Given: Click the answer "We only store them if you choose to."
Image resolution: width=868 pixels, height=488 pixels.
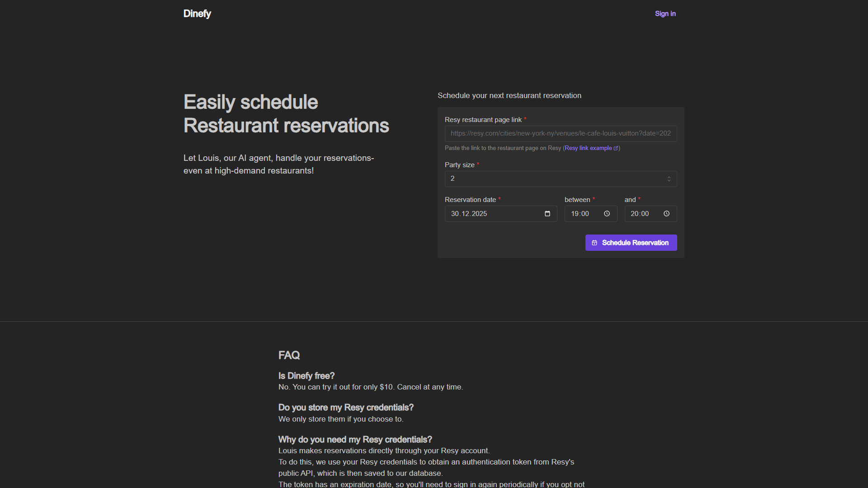Looking at the screenshot, I should point(341,419).
